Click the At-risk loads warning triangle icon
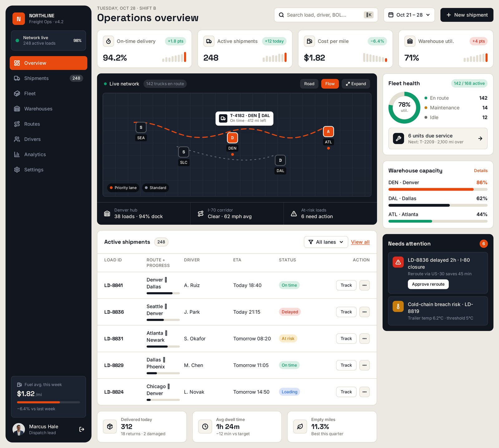This screenshot has height=448, width=499. coord(294,214)
